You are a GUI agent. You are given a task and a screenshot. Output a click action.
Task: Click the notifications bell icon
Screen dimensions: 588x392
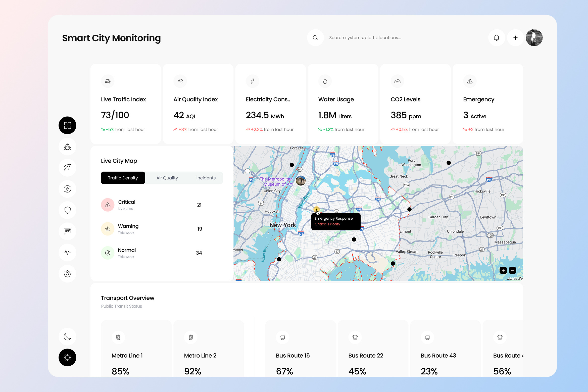(497, 38)
